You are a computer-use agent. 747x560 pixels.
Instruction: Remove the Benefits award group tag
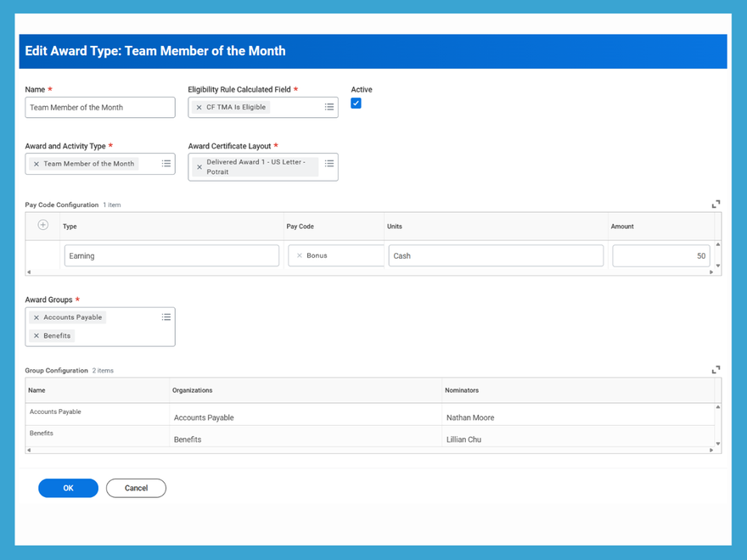[x=35, y=334]
